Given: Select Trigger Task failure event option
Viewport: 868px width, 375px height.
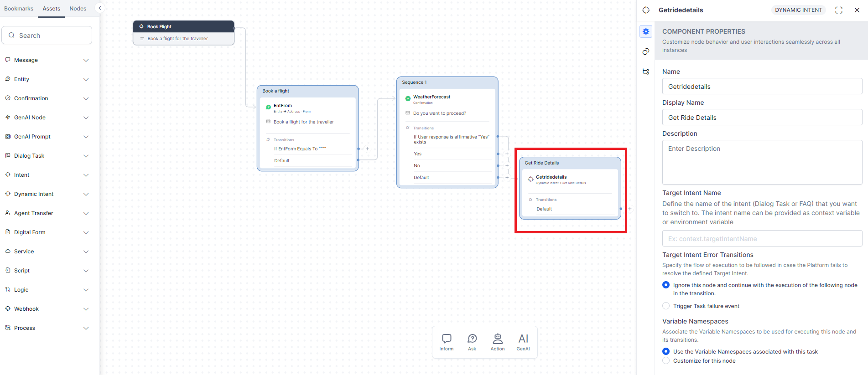Looking at the screenshot, I should [666, 306].
